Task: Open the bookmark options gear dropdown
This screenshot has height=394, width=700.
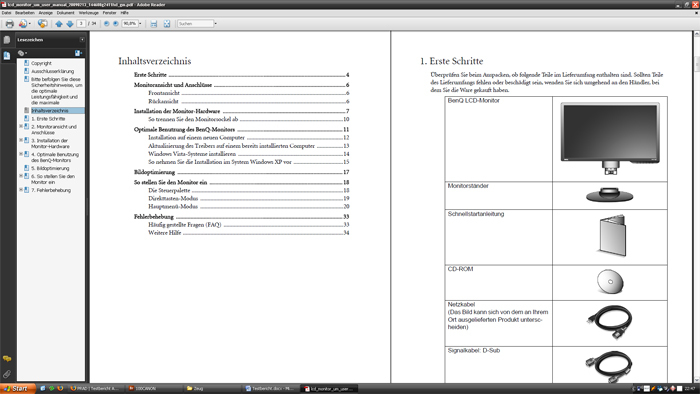Action: pyautogui.click(x=22, y=53)
